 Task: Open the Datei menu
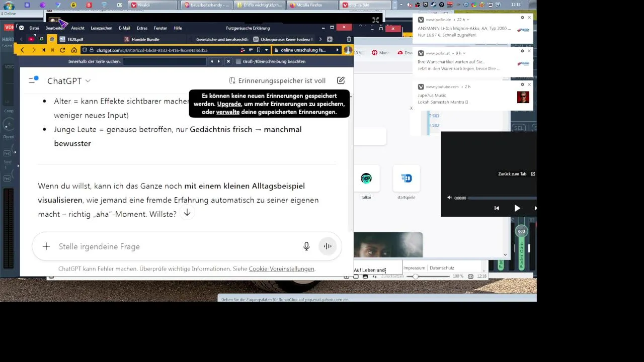[34, 28]
